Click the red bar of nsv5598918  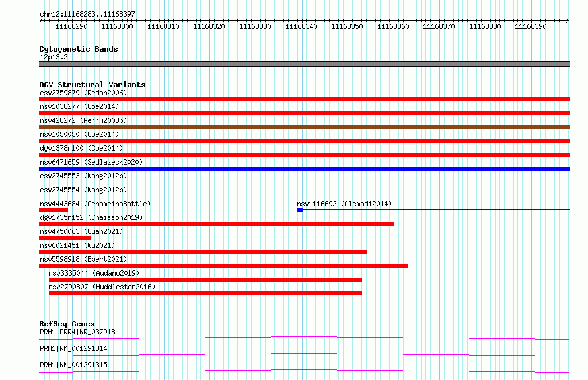tap(223, 266)
